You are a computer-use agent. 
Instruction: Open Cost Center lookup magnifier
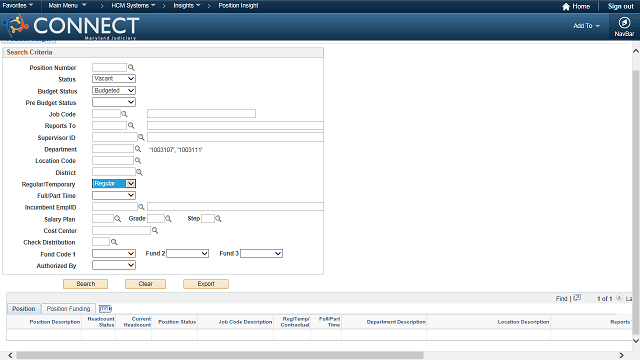(155, 230)
